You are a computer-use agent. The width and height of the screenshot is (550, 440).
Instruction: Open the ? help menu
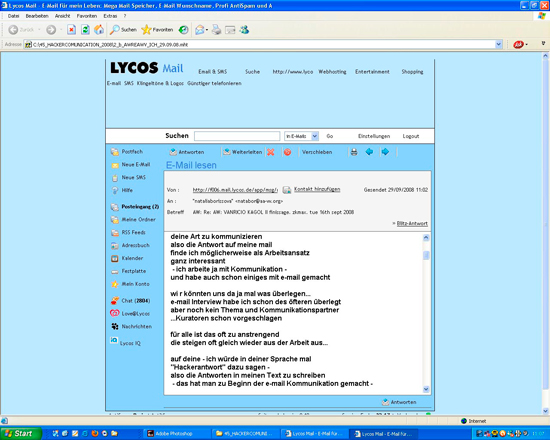(125, 16)
